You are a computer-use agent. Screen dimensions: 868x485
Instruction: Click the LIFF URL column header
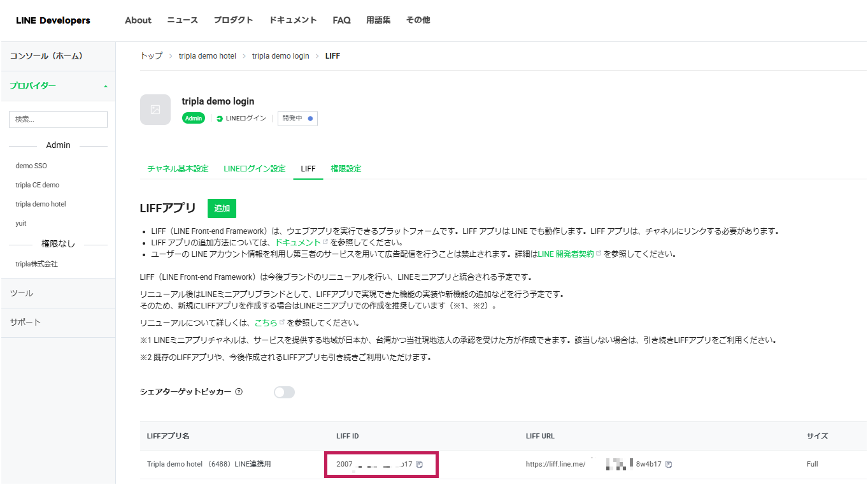[x=540, y=436]
